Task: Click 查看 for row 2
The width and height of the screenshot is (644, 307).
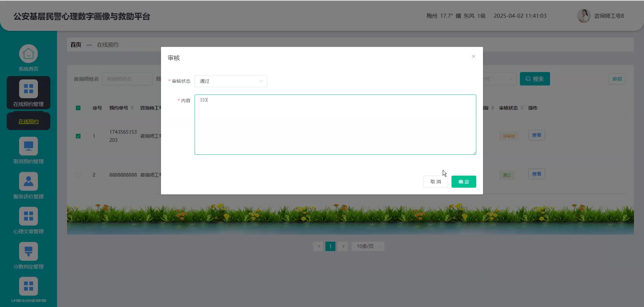Action: coord(537,174)
